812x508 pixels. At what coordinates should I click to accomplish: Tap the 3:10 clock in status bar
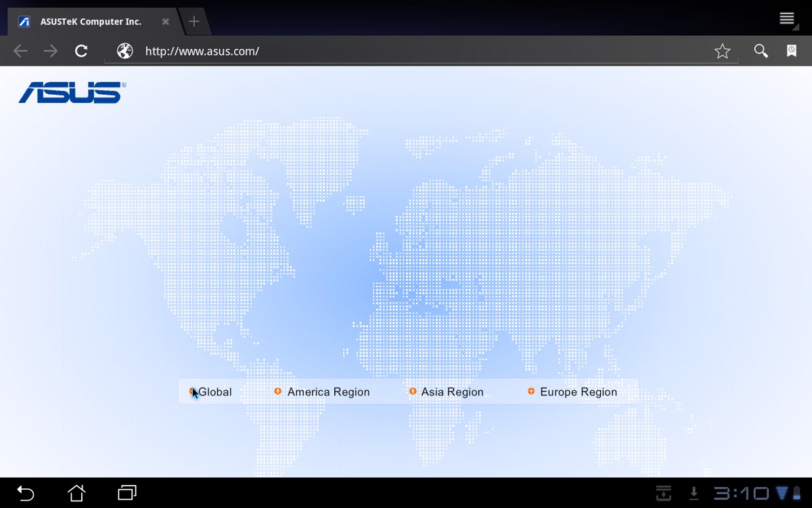click(741, 493)
